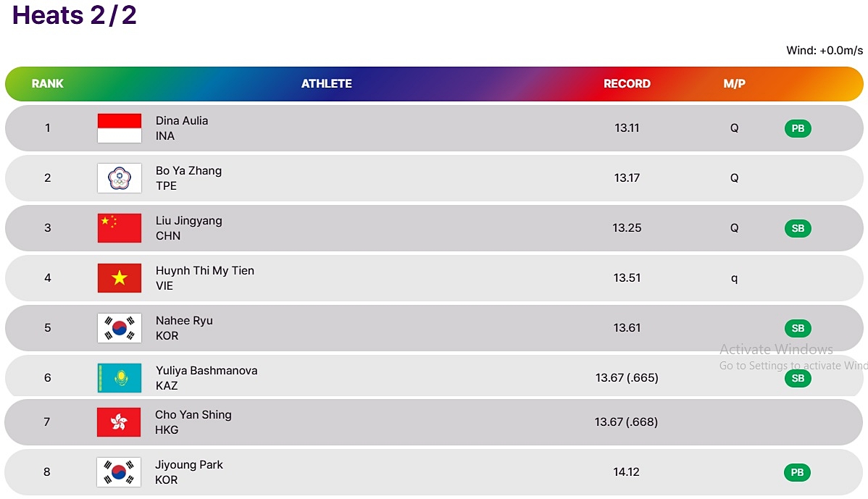Click Nahee Ryu's South Korea flag
The width and height of the screenshot is (868, 499).
[120, 328]
